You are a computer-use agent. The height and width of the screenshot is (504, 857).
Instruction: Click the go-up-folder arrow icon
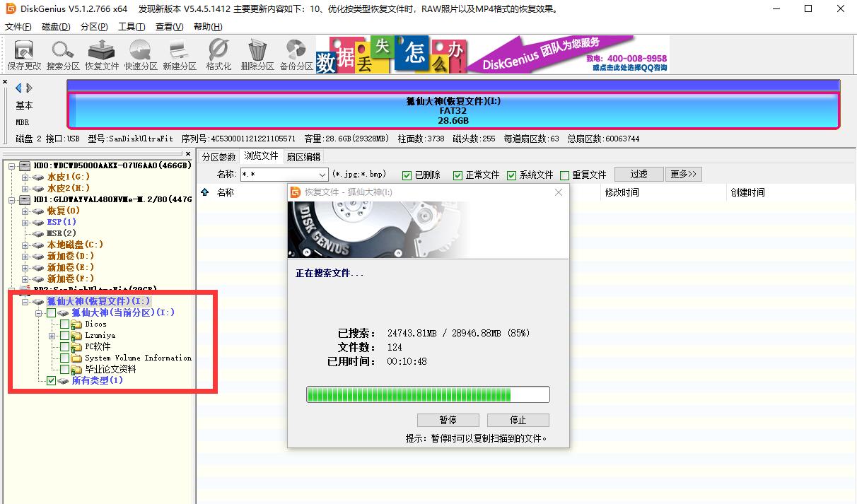click(205, 192)
